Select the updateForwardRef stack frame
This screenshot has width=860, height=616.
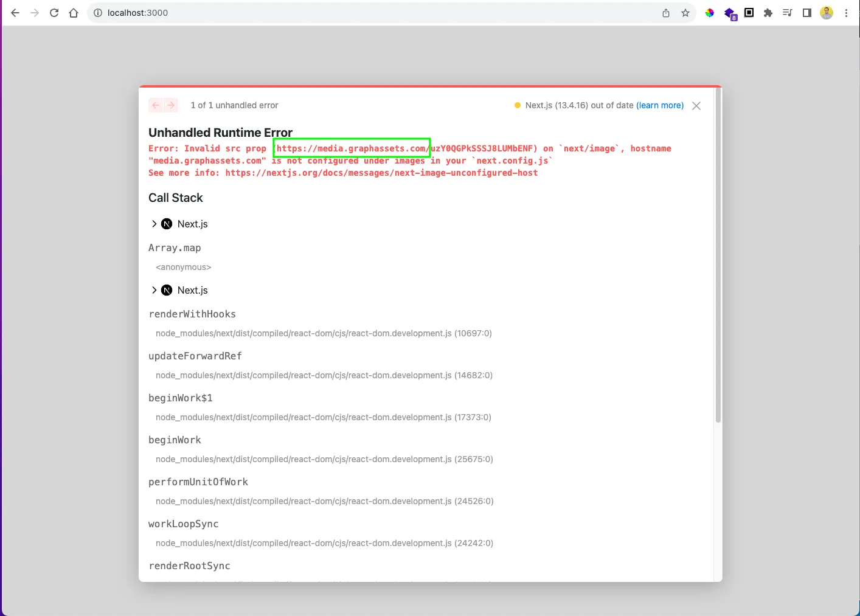[195, 356]
